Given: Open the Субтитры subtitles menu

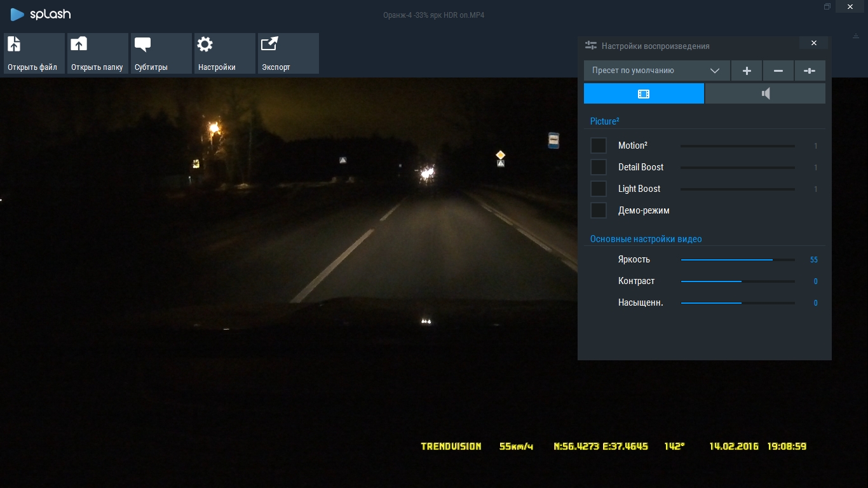Looking at the screenshot, I should coord(142,44).
